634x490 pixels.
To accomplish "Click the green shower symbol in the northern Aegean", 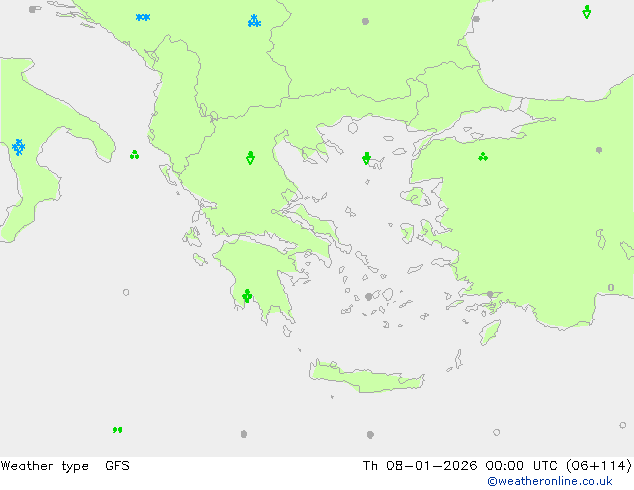I will pos(366,158).
